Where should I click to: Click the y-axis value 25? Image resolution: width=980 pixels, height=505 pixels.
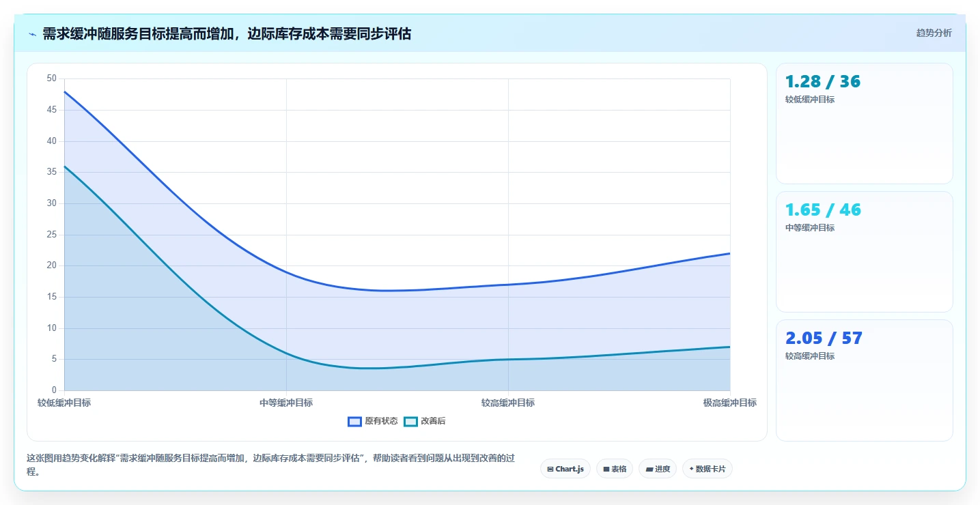click(x=52, y=235)
